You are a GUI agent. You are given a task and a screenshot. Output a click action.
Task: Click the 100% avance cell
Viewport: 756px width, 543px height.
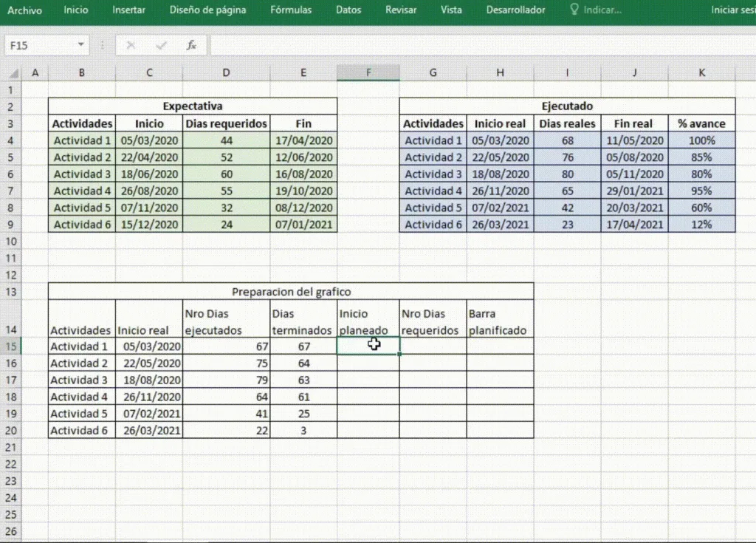(x=701, y=140)
